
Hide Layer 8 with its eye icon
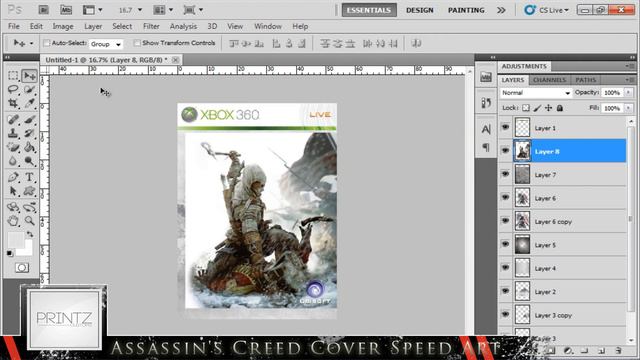click(505, 151)
